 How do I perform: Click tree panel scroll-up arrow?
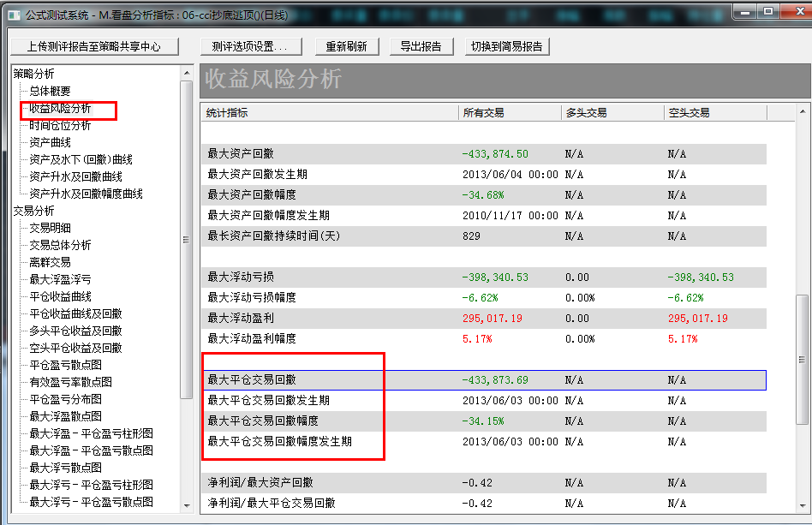(x=187, y=74)
